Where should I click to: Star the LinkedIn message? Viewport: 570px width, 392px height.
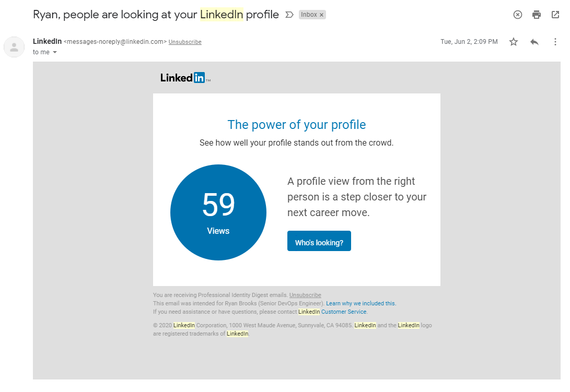[514, 41]
